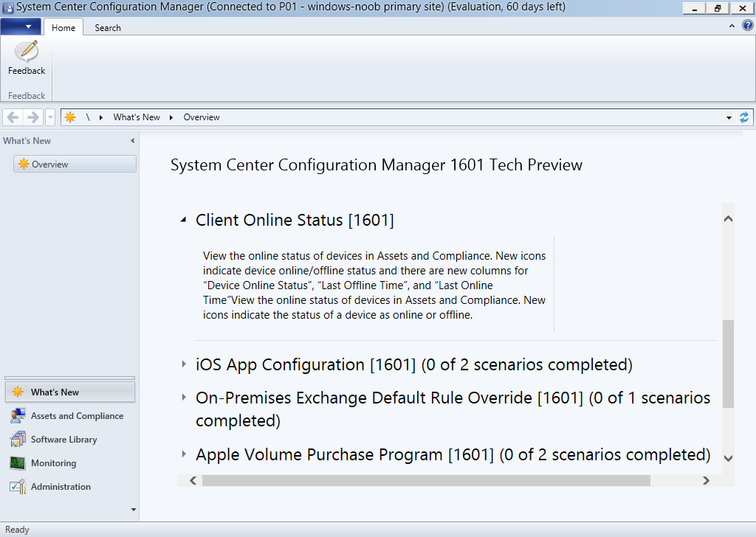Image resolution: width=756 pixels, height=537 pixels.
Task: Open the What's New workspace
Action: click(x=70, y=392)
